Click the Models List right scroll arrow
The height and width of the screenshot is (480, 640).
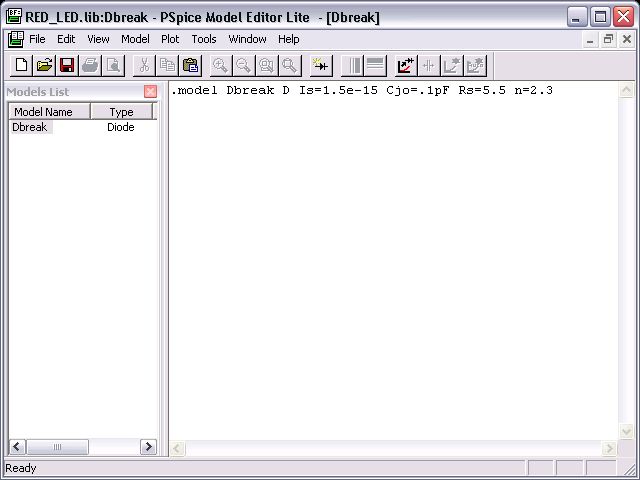click(149, 447)
